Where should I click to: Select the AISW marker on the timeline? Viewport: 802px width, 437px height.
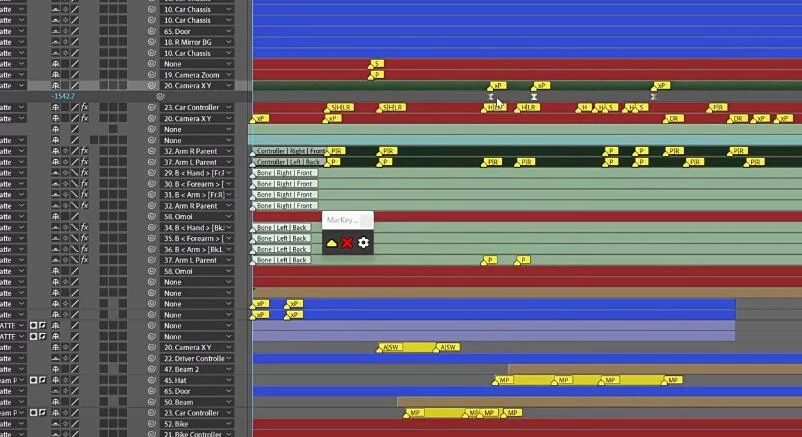pos(391,347)
